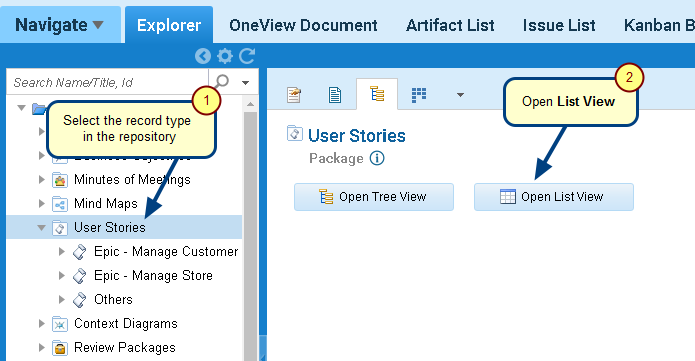Click the tree panel scrollbar
This screenshot has height=361, width=695.
point(250,235)
